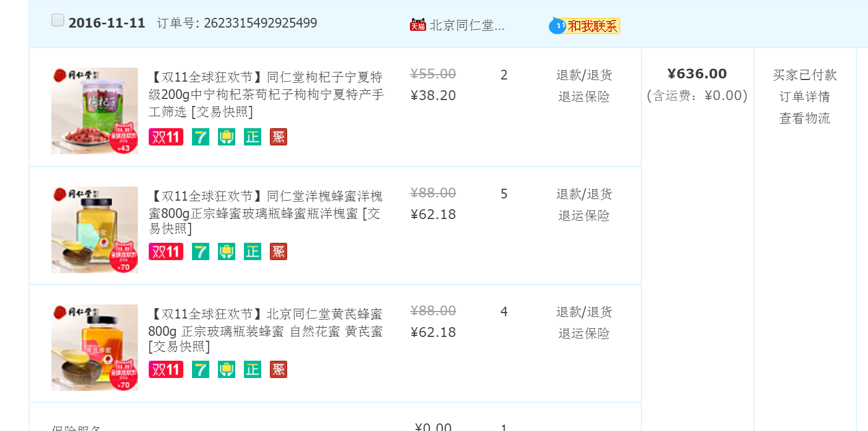Click the green 正 badge under the 洋槐蜂蜜 item

253,251
